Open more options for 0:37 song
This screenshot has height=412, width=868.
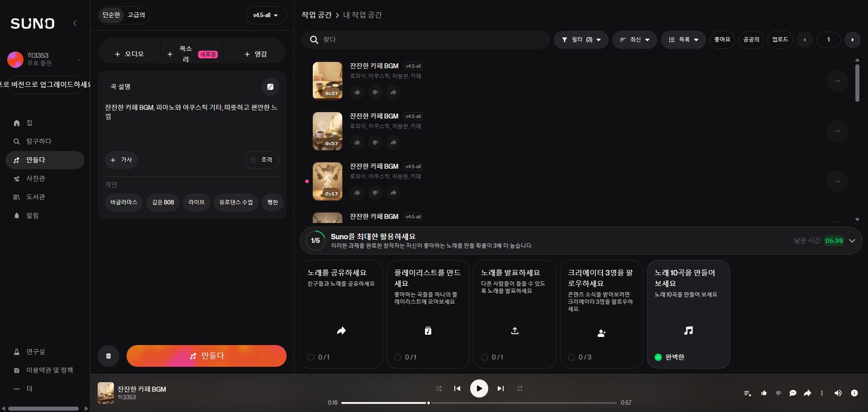[x=838, y=81]
